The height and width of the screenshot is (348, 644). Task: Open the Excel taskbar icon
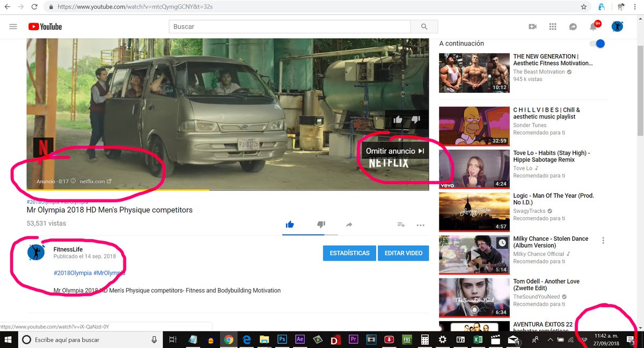(x=478, y=339)
